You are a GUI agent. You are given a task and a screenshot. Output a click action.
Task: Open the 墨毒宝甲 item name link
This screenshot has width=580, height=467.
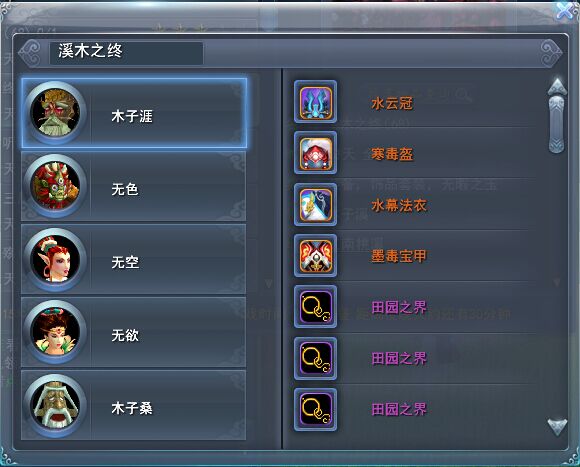click(399, 256)
